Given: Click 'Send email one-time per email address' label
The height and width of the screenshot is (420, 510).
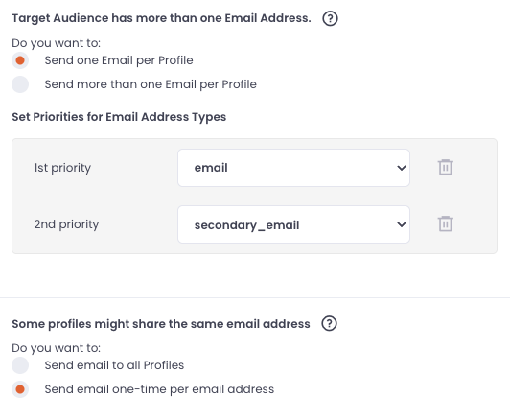Looking at the screenshot, I should tap(159, 389).
